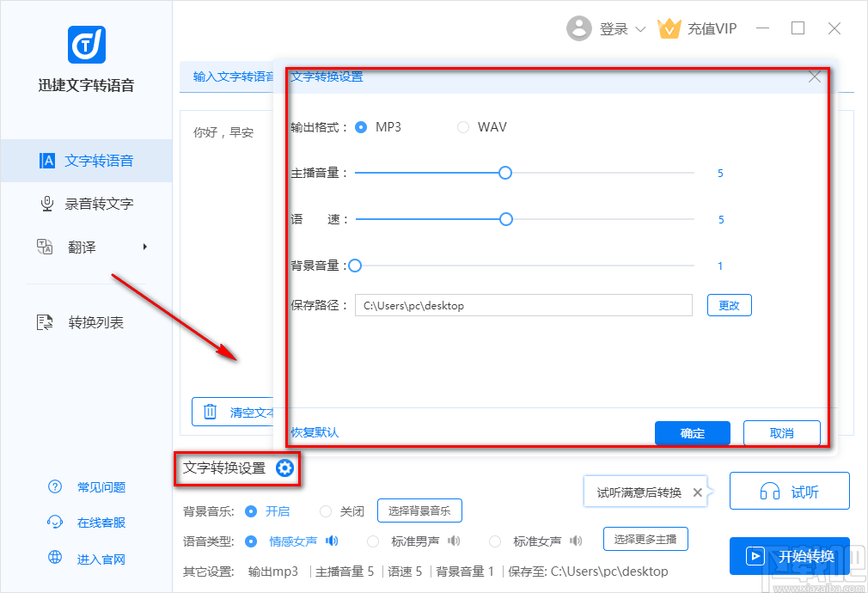
Task: Switch to the 输入文字转语音 tab
Action: 227,77
